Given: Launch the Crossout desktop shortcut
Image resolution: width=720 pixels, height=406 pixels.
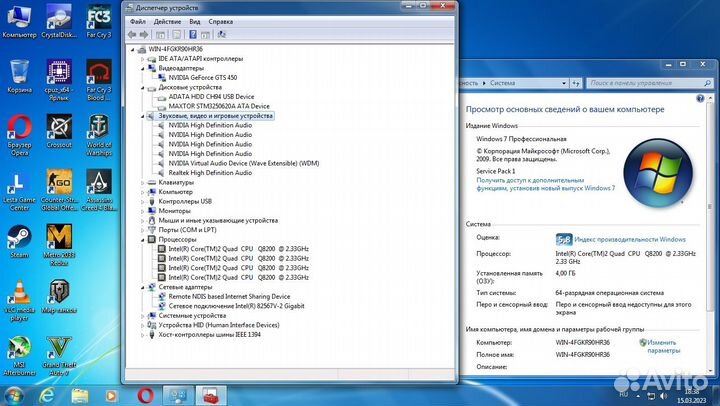Looking at the screenshot, I should click(60, 131).
